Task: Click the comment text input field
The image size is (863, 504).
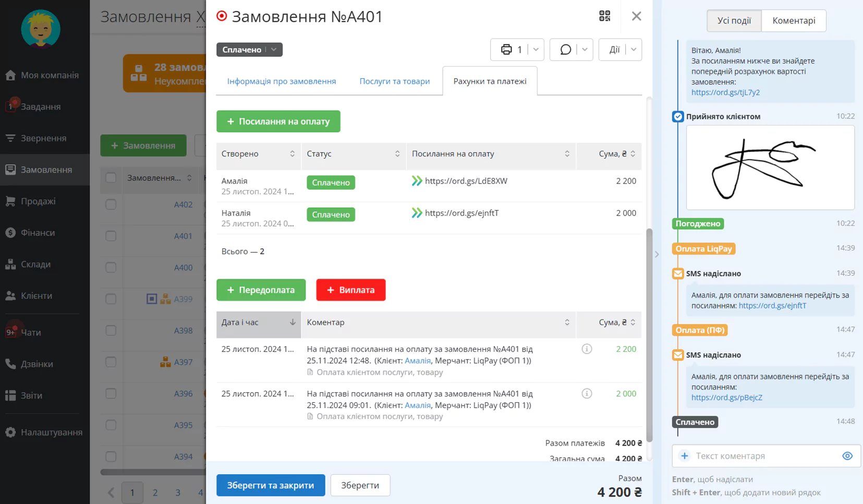Action: coord(765,456)
